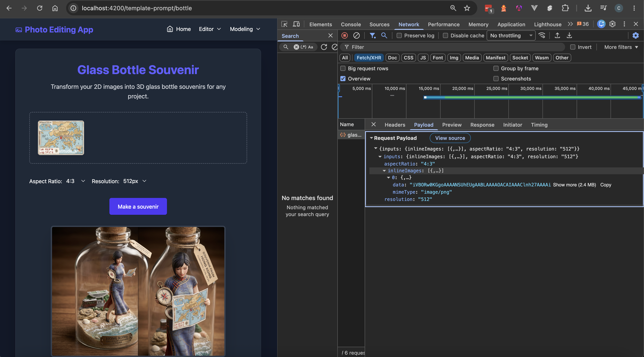Clear the network log
The height and width of the screenshot is (357, 644).
[357, 35]
